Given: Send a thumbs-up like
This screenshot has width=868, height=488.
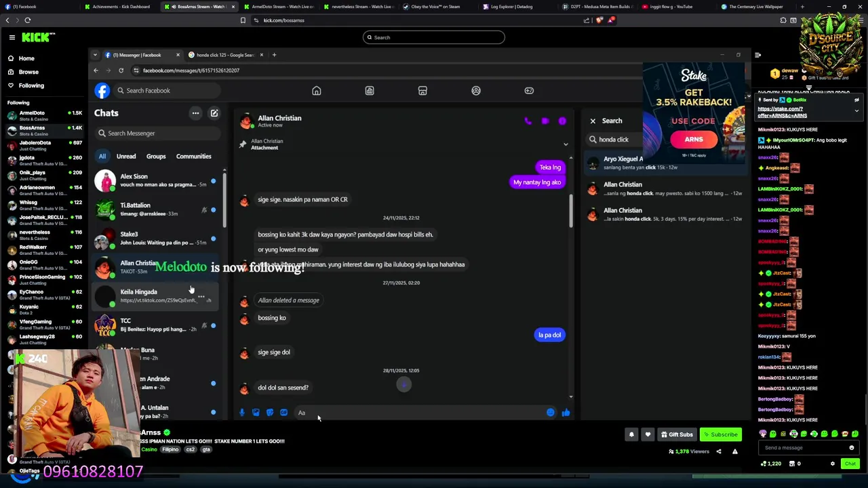Looking at the screenshot, I should click(x=566, y=413).
